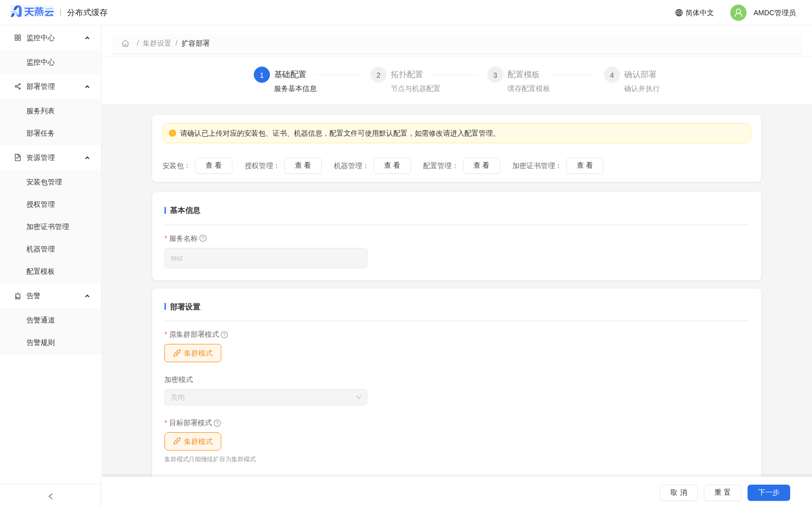Click the 取消 button
Image resolution: width=812 pixels, height=508 pixels.
[679, 493]
